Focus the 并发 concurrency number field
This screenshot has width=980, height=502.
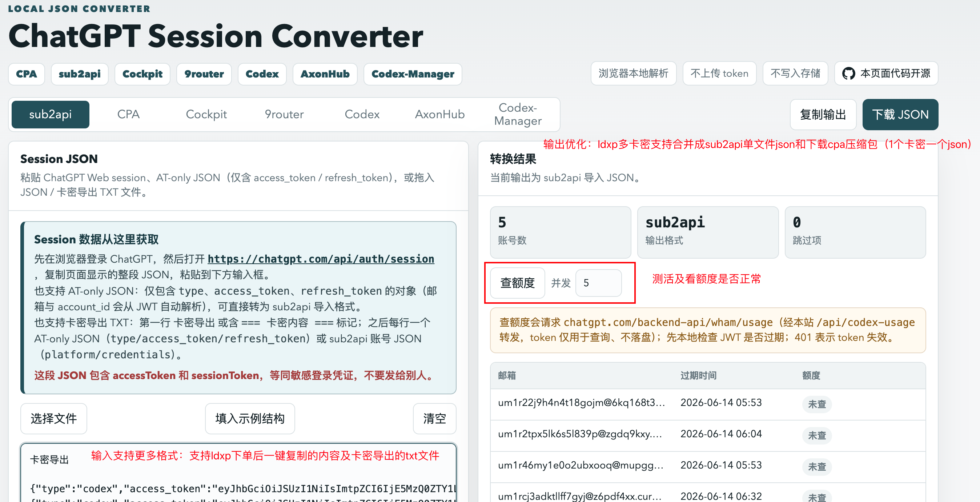pyautogui.click(x=598, y=283)
